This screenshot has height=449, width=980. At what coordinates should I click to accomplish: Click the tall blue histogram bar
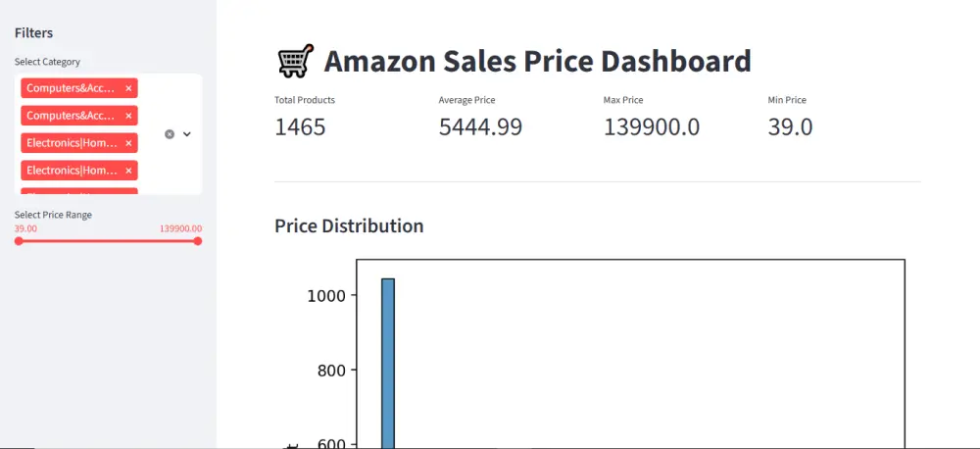pos(388,363)
